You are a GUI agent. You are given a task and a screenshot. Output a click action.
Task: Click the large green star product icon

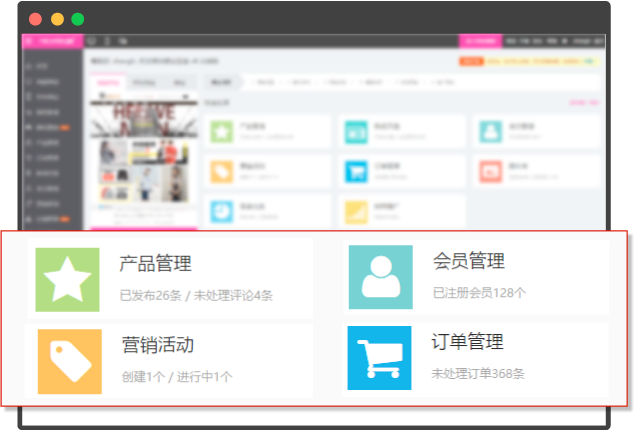68,278
